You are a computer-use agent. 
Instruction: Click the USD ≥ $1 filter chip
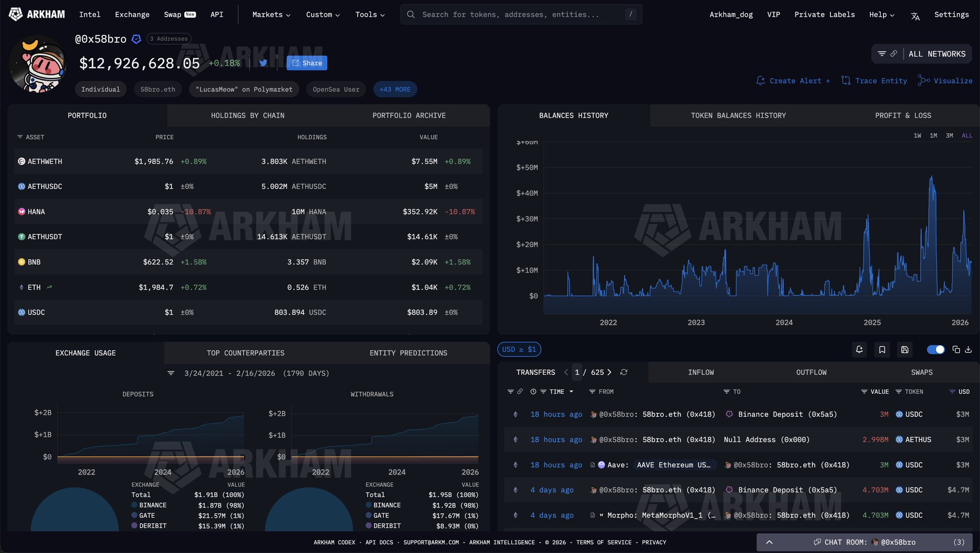click(519, 350)
